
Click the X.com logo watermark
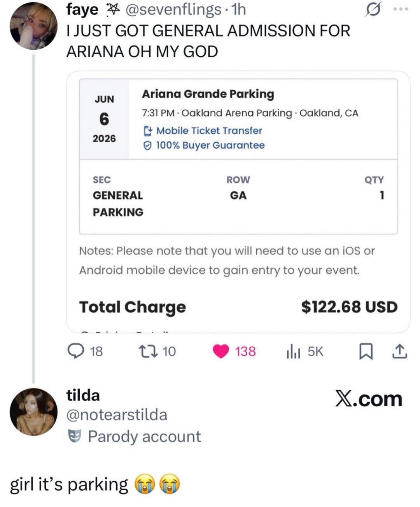pyautogui.click(x=368, y=399)
